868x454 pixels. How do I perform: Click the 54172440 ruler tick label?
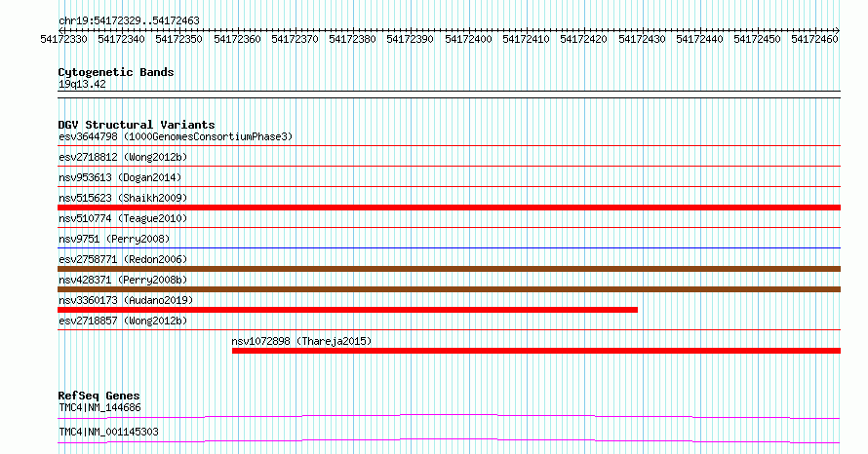click(x=699, y=39)
